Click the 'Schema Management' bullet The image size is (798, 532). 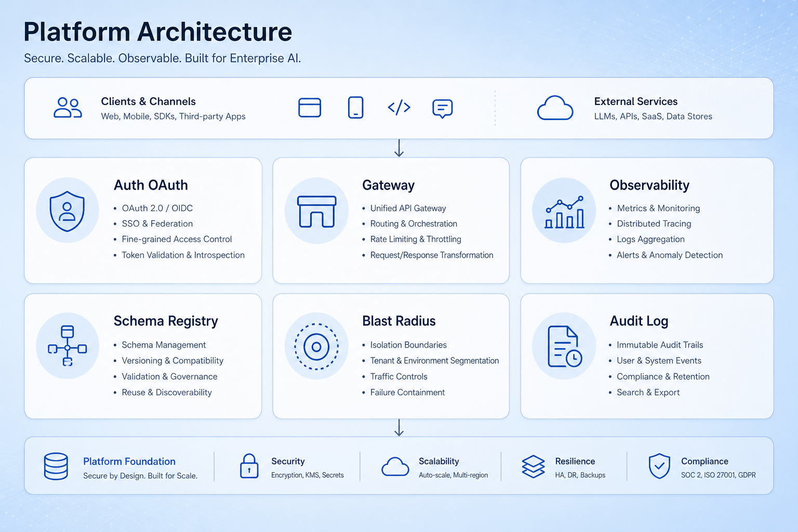click(x=164, y=345)
